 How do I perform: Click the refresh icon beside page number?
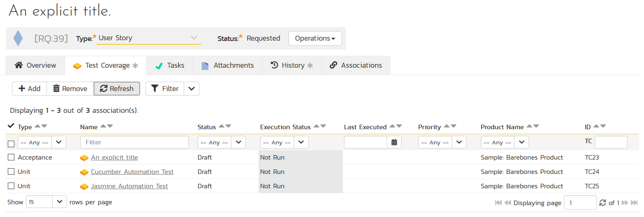click(x=603, y=203)
